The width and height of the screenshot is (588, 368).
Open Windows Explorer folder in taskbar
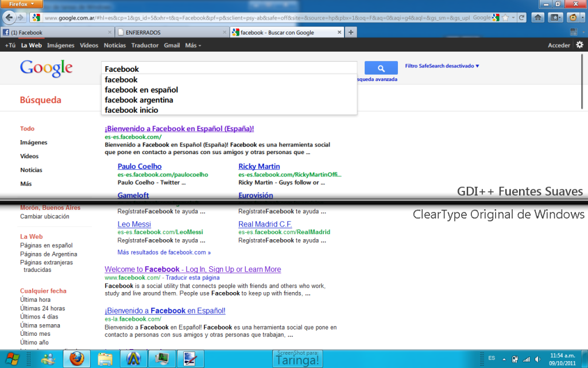click(105, 359)
